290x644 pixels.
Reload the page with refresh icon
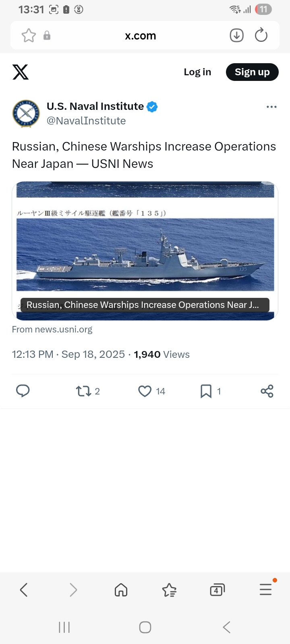261,35
